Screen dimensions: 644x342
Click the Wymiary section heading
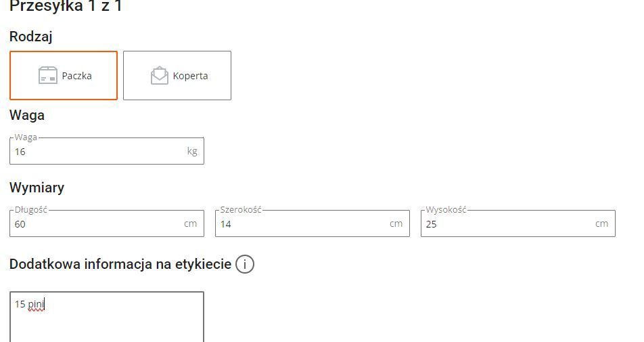coord(37,188)
